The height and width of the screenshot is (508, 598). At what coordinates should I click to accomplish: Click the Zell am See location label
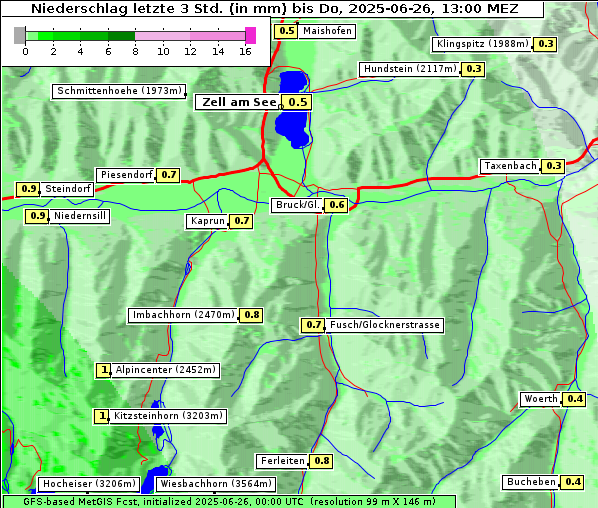[x=239, y=102]
